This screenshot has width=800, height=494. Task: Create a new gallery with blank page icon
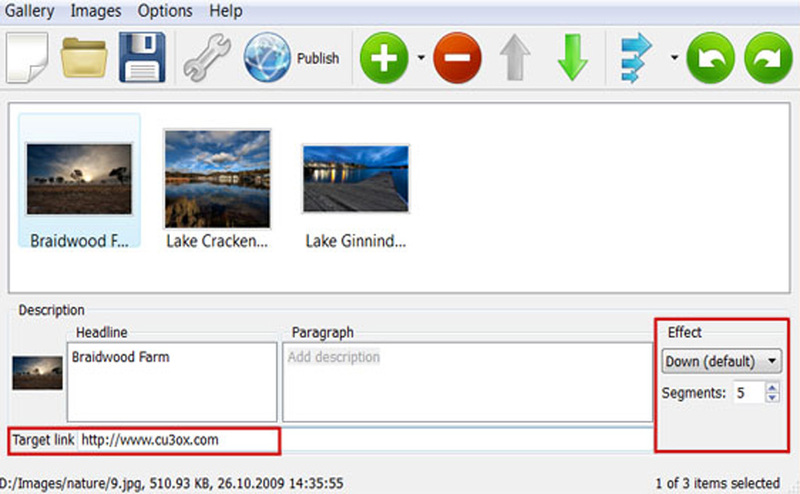click(x=27, y=58)
